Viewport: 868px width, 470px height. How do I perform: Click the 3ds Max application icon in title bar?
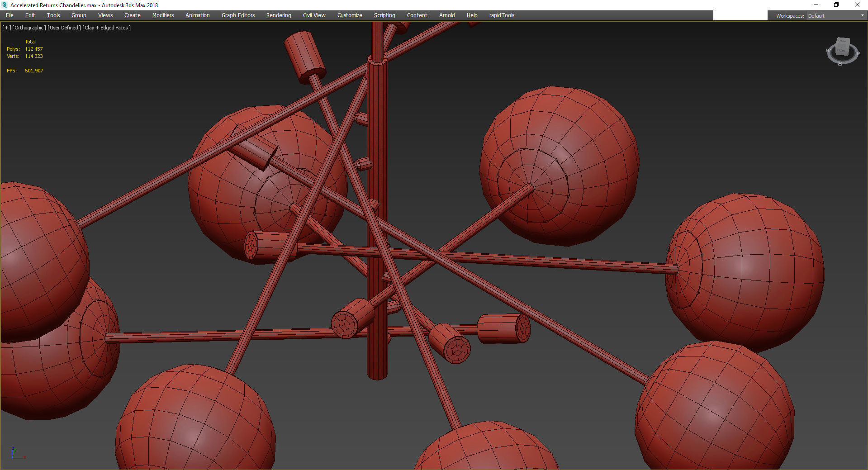[x=5, y=5]
